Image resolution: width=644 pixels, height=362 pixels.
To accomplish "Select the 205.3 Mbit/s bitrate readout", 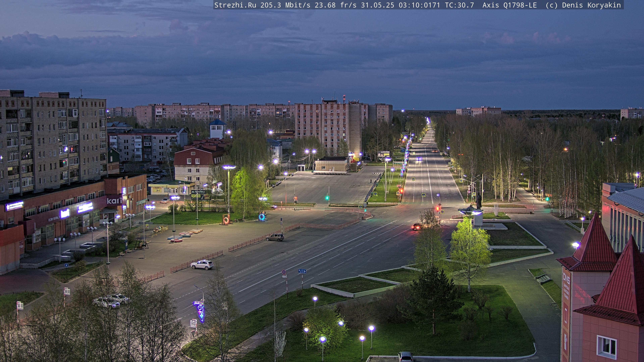I will click(x=285, y=5).
